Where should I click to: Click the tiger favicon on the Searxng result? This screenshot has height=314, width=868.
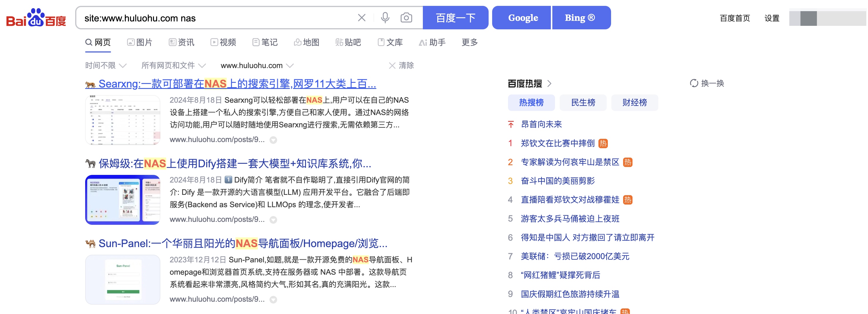pyautogui.click(x=90, y=84)
